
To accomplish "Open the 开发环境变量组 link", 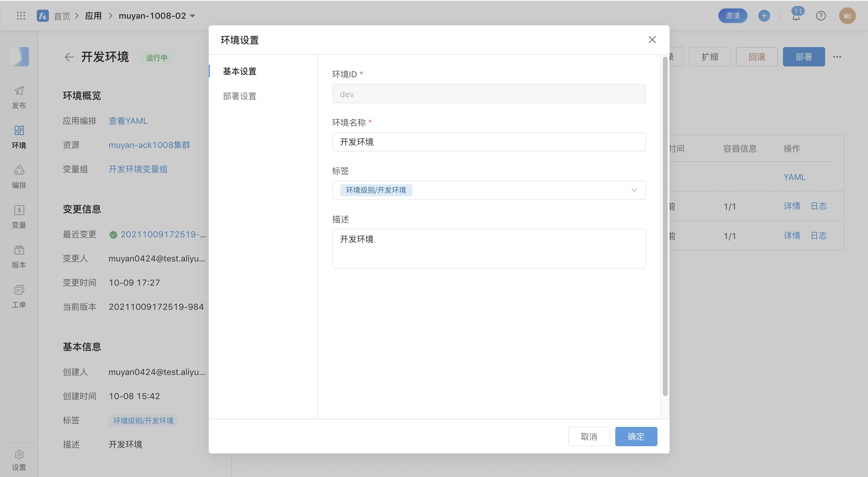I will (138, 169).
